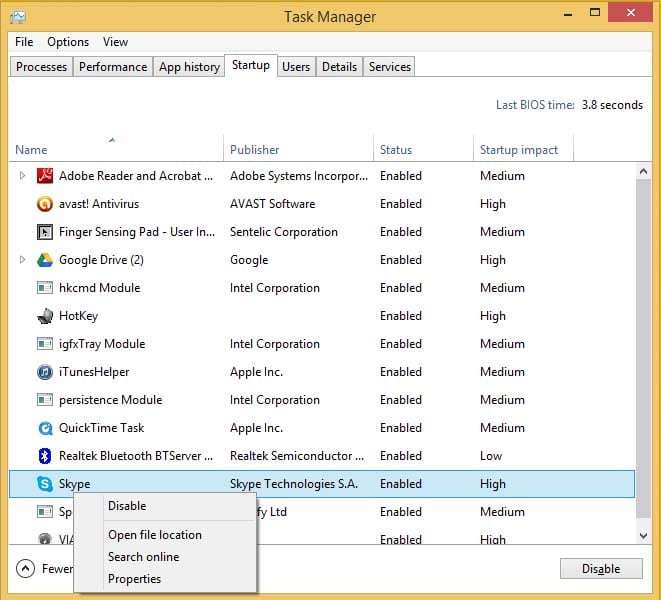Switch to the App history tab

(x=189, y=67)
